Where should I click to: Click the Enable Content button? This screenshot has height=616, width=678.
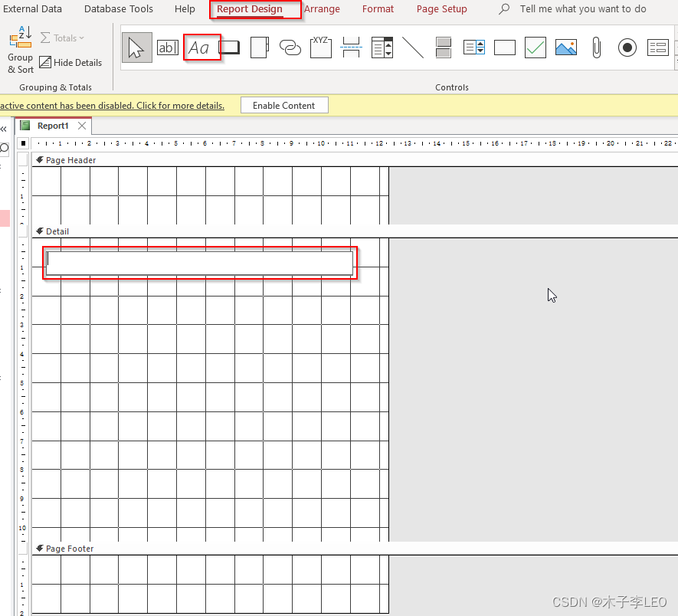pyautogui.click(x=284, y=106)
